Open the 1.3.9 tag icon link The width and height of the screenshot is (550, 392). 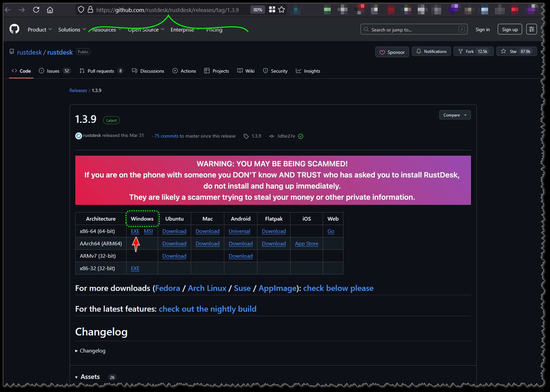click(246, 136)
